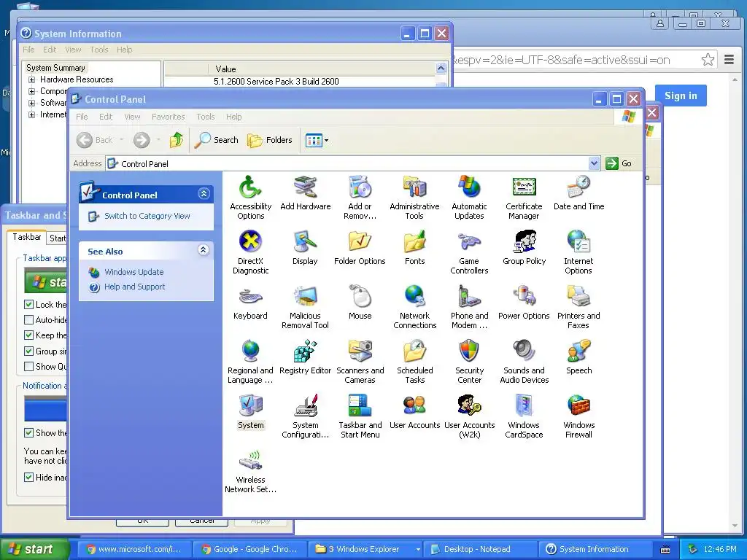Open Add or Remove Programs icon

(360, 197)
